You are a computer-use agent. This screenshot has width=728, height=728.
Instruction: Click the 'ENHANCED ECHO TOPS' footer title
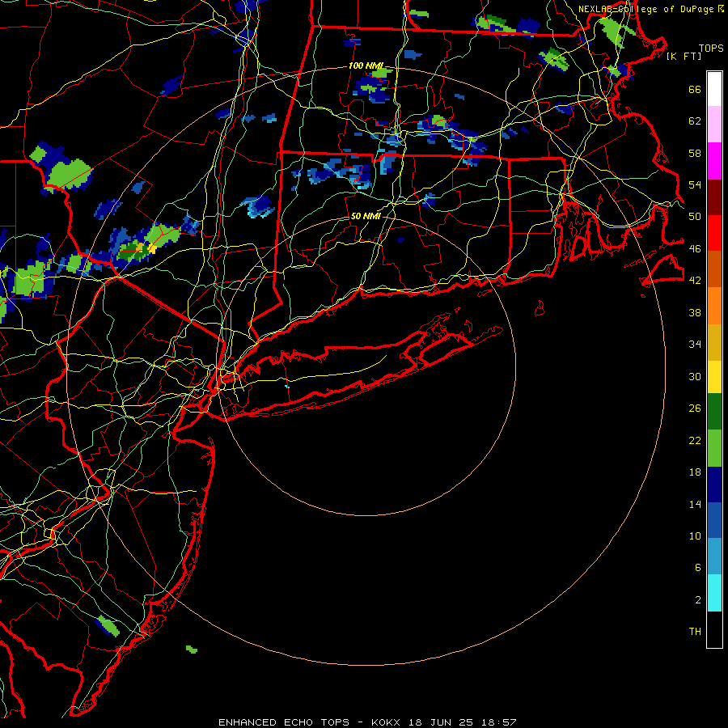pos(284,722)
